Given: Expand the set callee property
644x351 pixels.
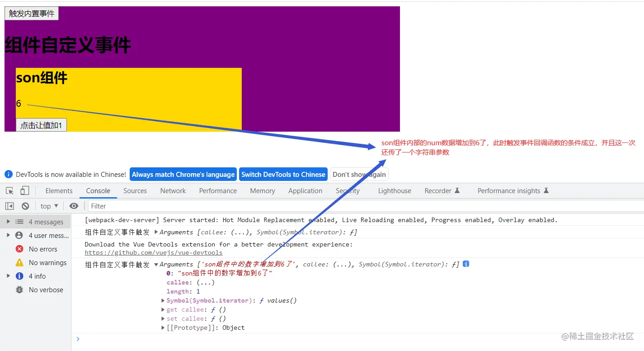Looking at the screenshot, I should (x=164, y=318).
